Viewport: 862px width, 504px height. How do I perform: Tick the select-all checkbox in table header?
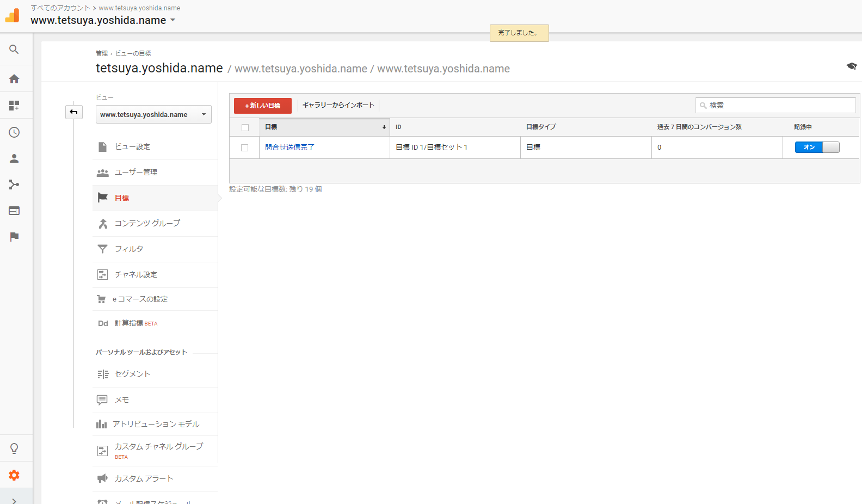coord(245,127)
